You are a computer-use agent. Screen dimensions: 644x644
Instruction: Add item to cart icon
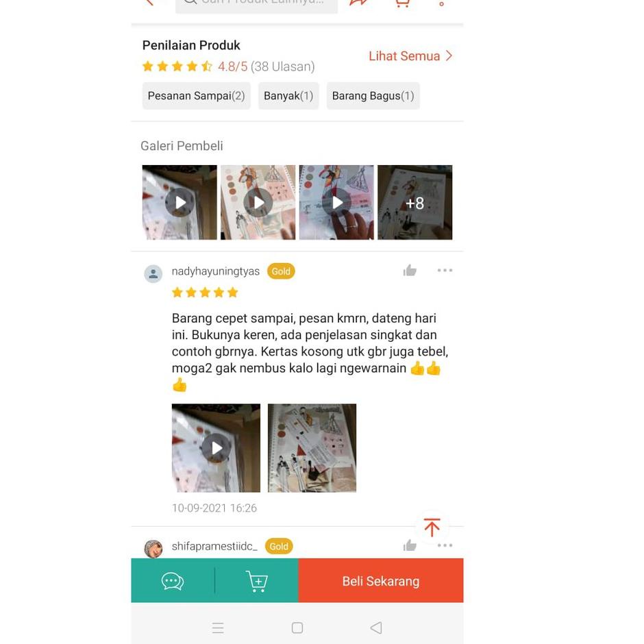coord(257,581)
